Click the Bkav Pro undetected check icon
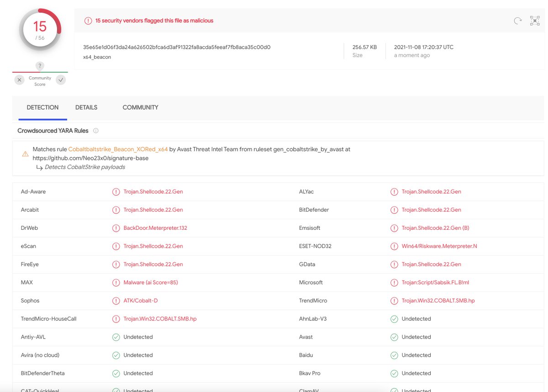Viewport: 548px width, 392px height. (x=394, y=373)
